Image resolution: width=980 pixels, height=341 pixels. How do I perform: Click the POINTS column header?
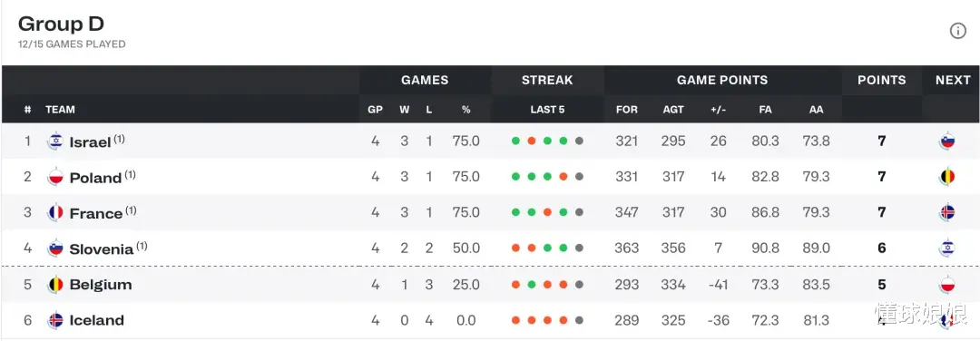coord(881,80)
